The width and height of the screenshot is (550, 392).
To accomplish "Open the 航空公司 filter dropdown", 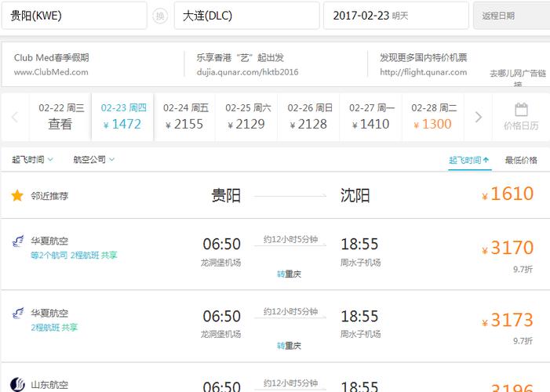I will (93, 159).
